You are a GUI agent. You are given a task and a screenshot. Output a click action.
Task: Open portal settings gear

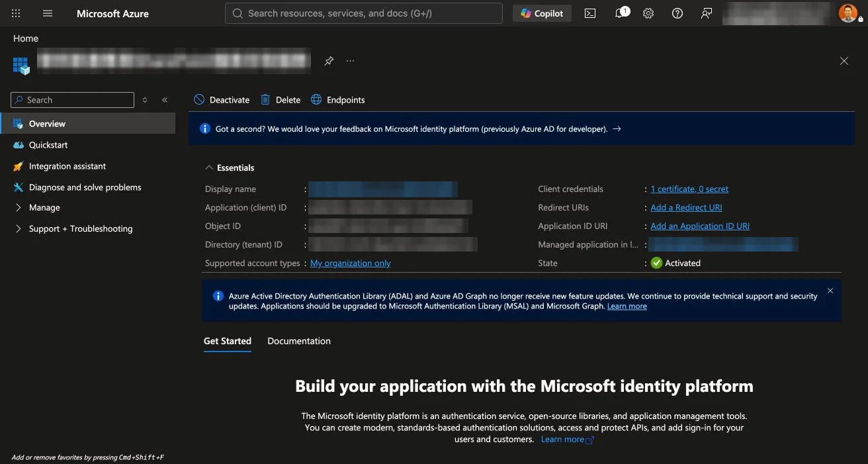click(x=648, y=13)
